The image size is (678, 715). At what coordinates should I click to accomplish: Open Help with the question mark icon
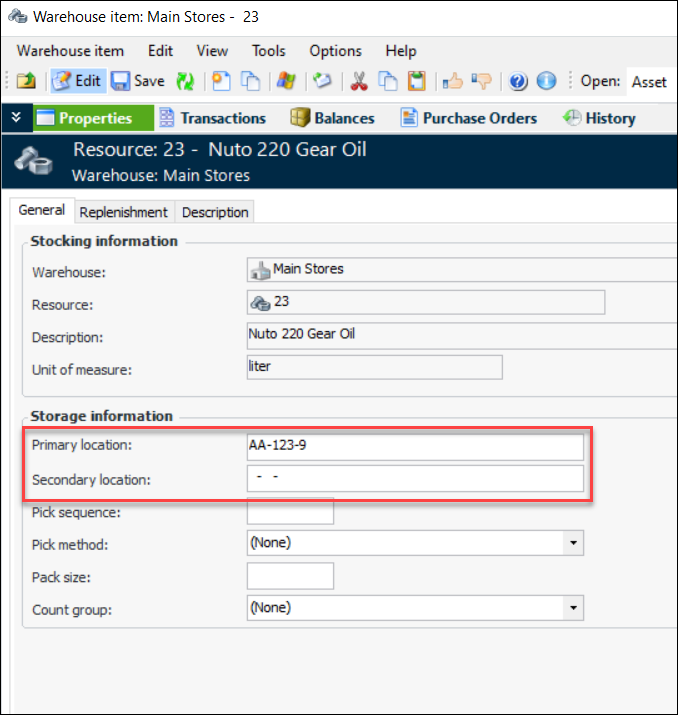(518, 81)
